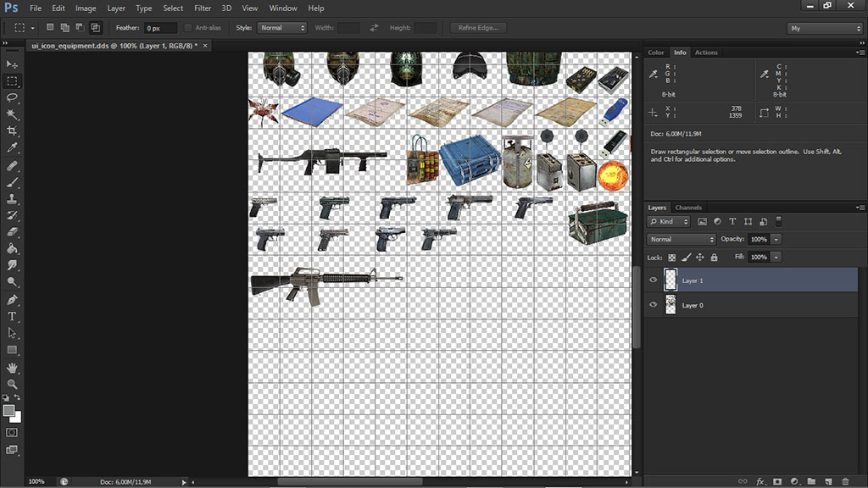
Task: Select the Eraser tool
Action: tap(12, 232)
